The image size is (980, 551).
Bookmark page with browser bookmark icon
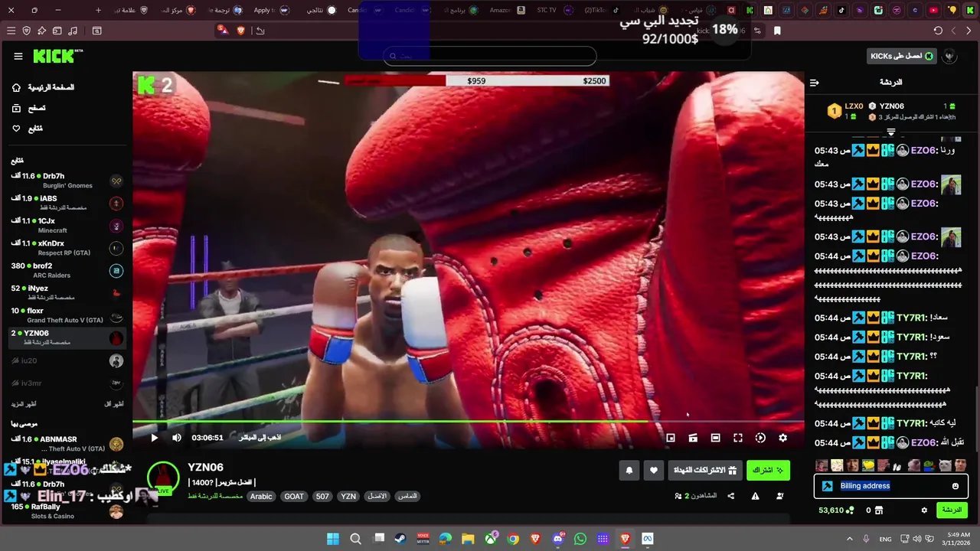tap(777, 31)
